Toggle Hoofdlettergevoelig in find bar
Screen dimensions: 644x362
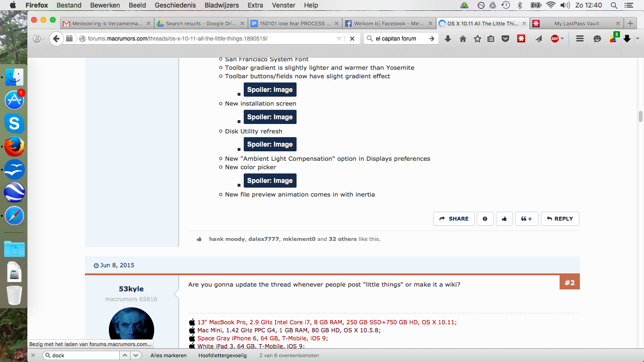(x=223, y=355)
